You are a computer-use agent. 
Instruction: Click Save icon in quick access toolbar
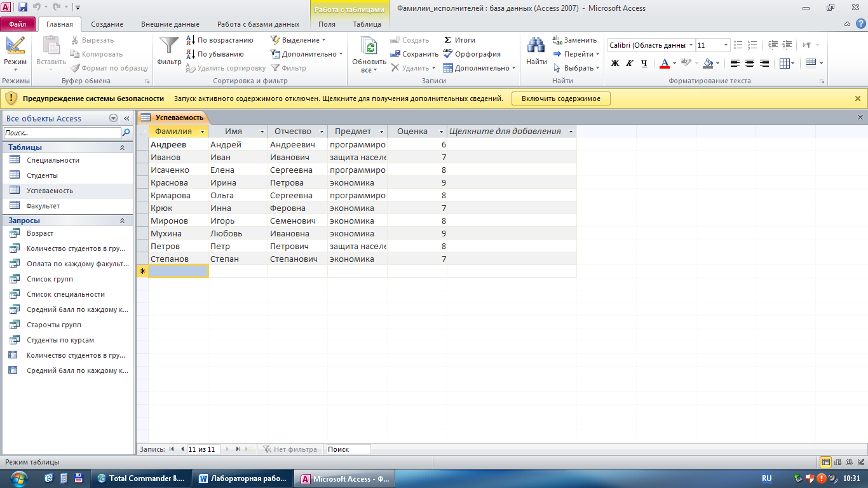23,8
